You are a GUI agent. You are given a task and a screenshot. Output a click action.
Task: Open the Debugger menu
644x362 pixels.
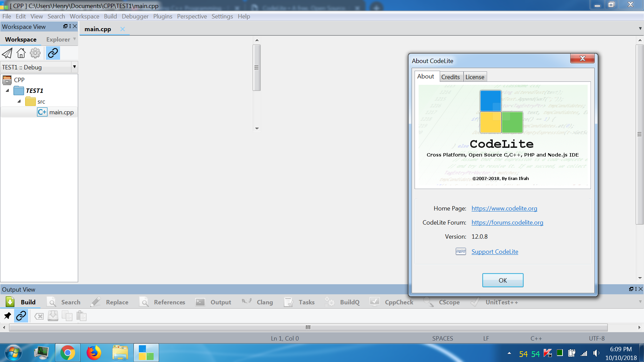135,16
